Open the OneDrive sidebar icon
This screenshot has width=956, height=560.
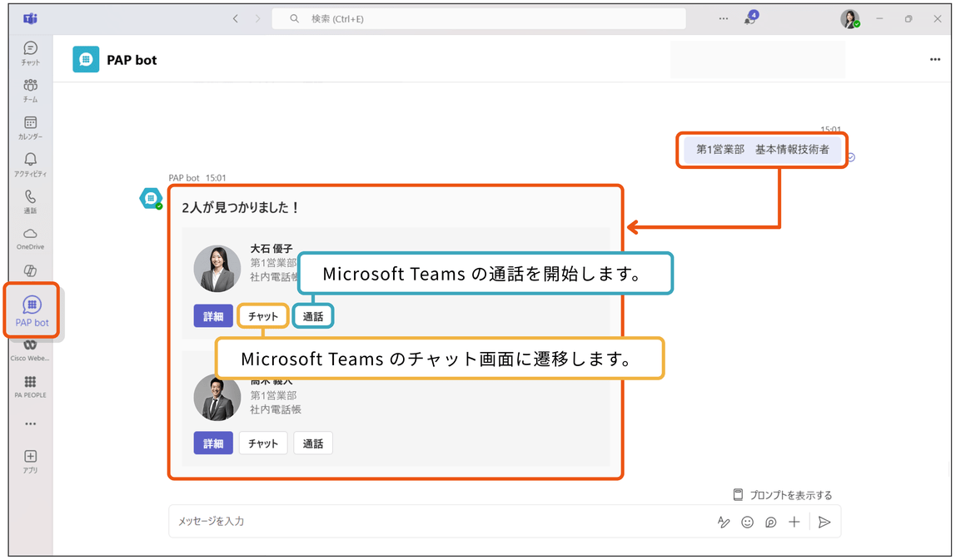tap(31, 239)
